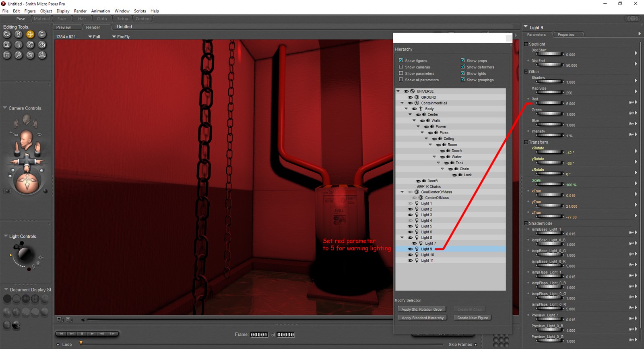Open the FireFly renderer dropdown
The image size is (644, 349).
[x=121, y=37]
